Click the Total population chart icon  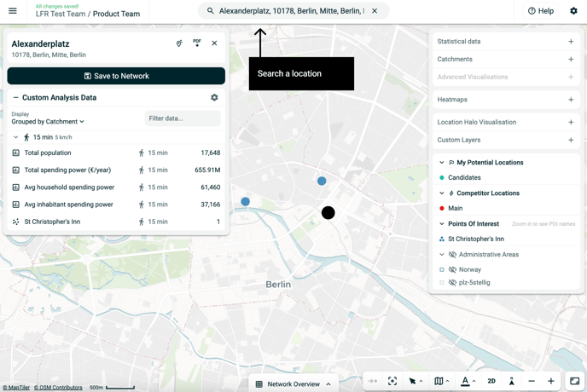15,153
